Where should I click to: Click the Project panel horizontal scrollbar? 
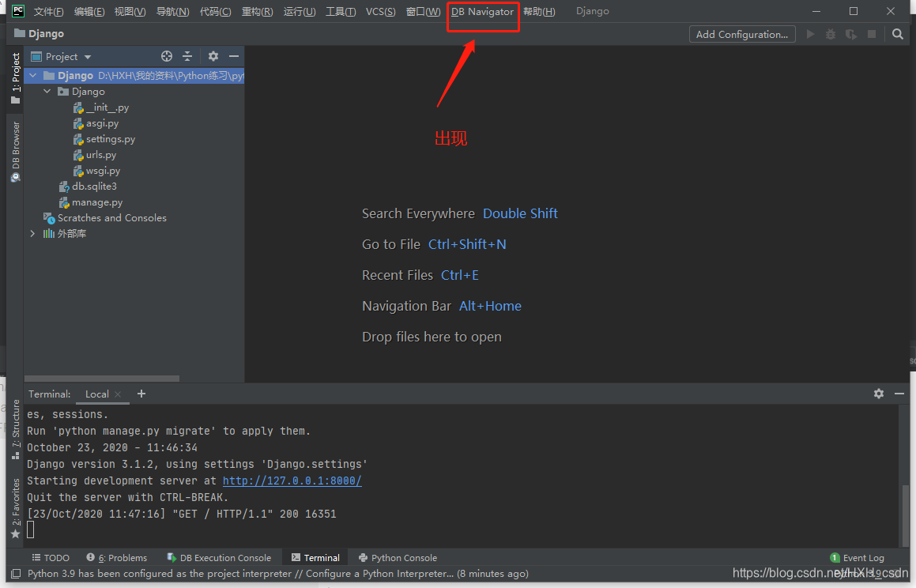(x=102, y=379)
